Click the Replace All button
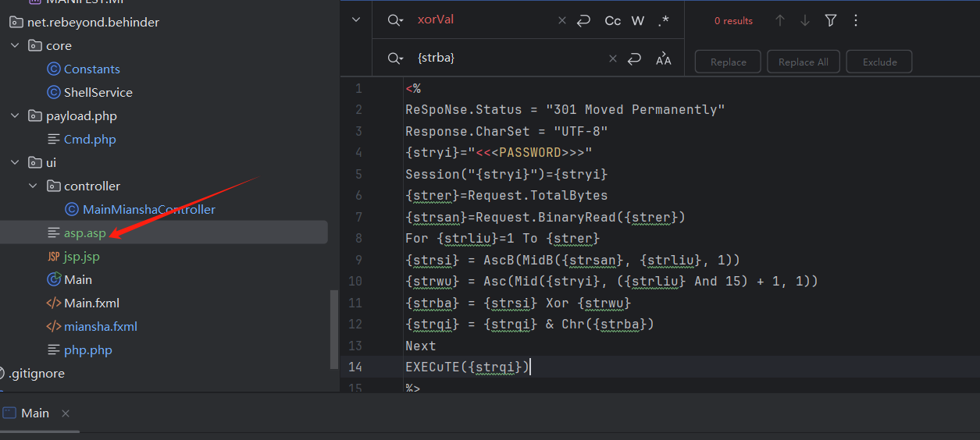Image resolution: width=980 pixels, height=440 pixels. point(804,62)
